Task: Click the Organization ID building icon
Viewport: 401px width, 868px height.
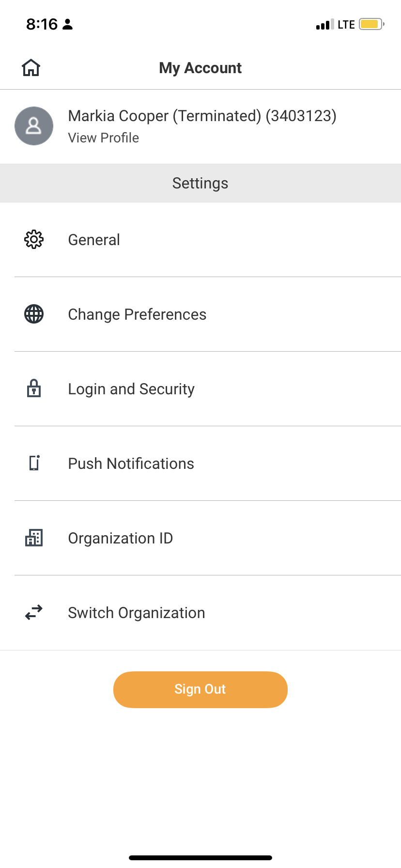Action: pyautogui.click(x=34, y=538)
